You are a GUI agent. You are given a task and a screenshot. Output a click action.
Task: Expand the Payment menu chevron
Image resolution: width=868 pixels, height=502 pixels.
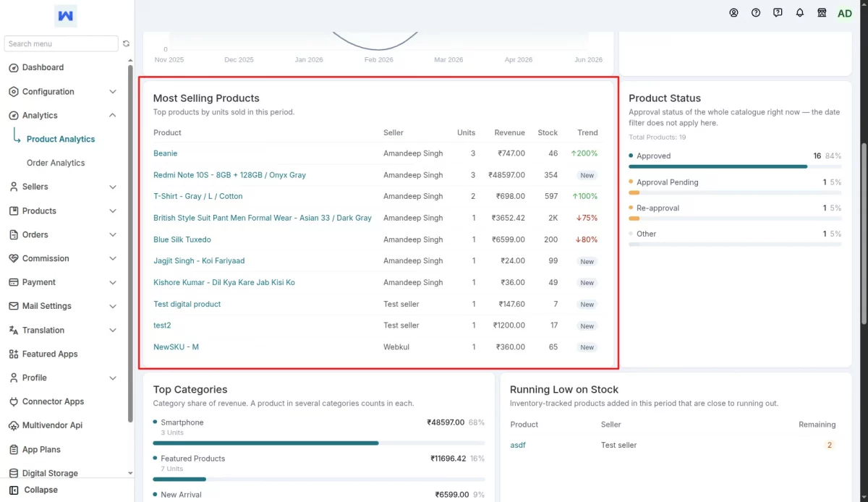pos(113,283)
